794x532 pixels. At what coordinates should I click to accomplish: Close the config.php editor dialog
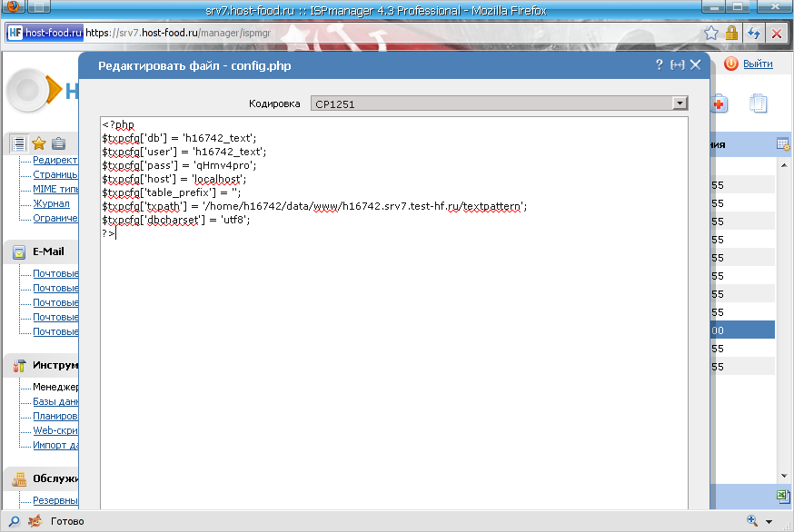[x=695, y=64]
